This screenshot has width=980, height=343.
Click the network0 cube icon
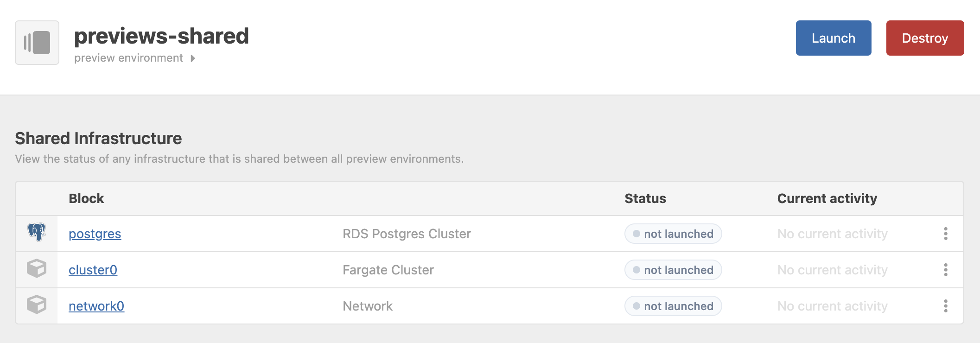pos(37,305)
